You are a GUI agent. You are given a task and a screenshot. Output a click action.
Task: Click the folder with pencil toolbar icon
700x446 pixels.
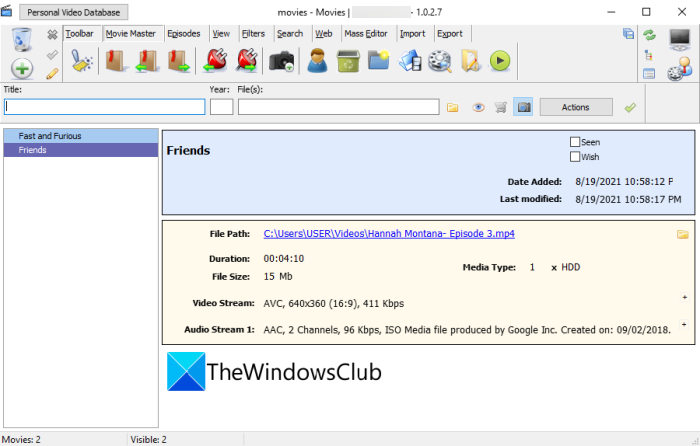(471, 61)
